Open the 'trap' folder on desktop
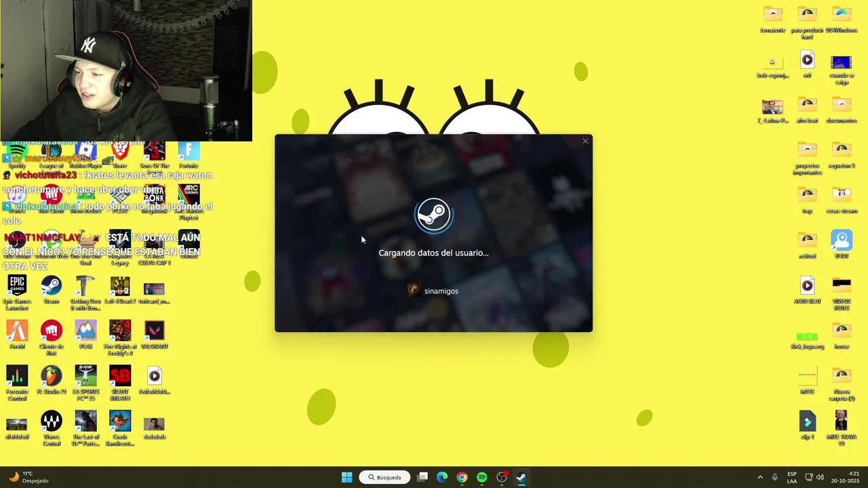 pyautogui.click(x=807, y=200)
